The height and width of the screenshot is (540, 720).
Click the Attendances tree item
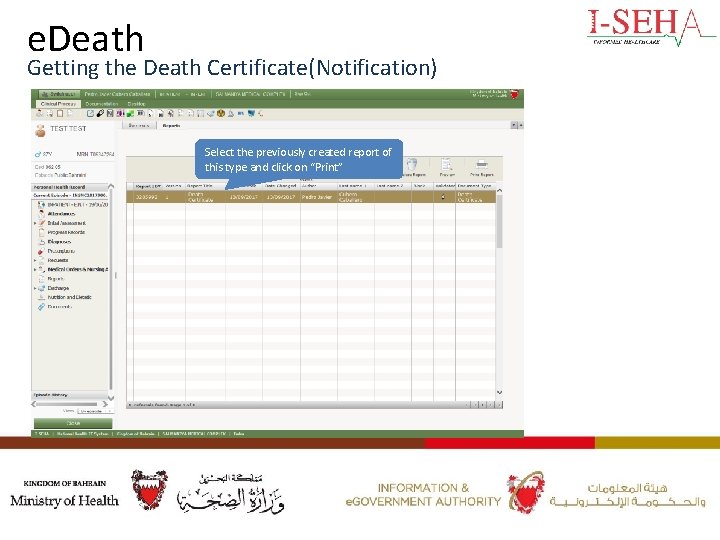[x=61, y=214]
